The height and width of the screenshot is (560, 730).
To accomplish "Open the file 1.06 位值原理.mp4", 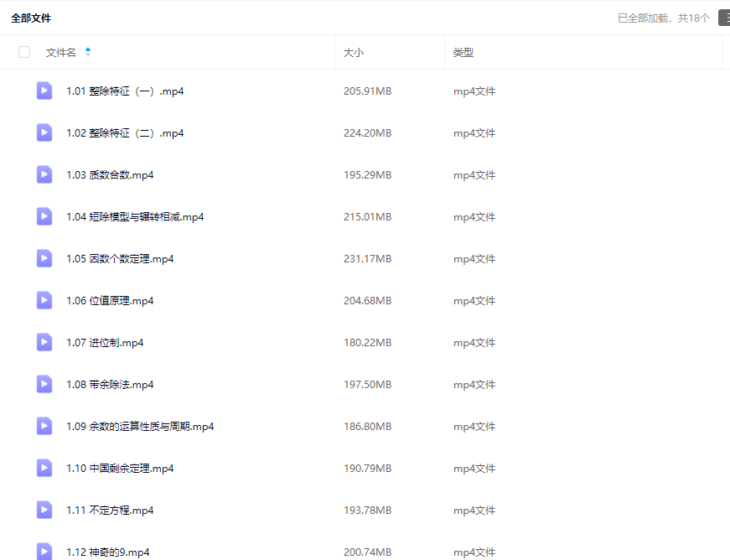I will coord(110,301).
